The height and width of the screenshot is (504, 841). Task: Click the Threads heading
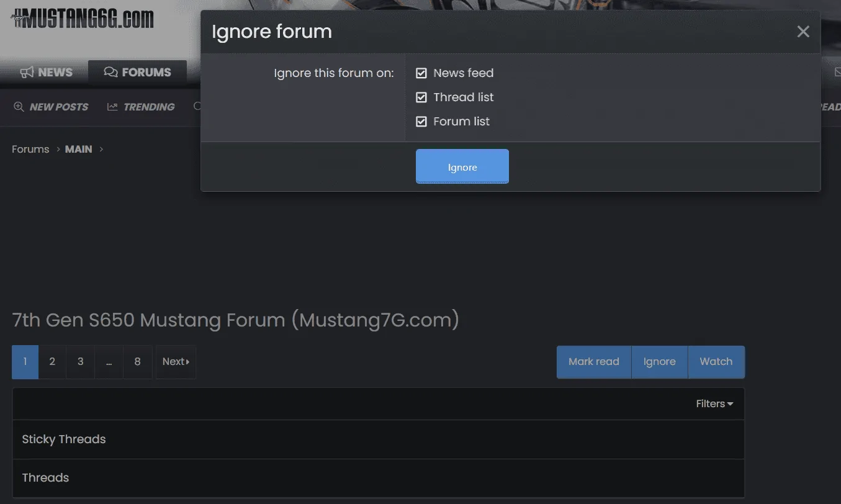45,478
